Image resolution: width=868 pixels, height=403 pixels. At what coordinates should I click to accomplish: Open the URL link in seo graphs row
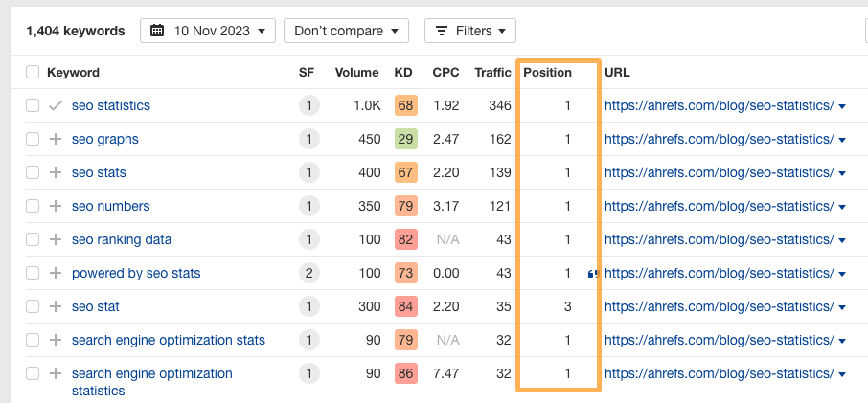[719, 139]
